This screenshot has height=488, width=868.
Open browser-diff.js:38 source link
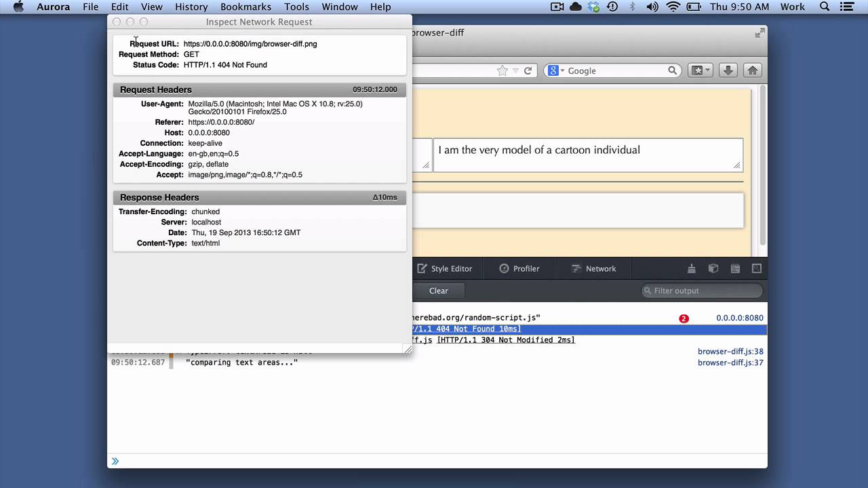pos(730,351)
